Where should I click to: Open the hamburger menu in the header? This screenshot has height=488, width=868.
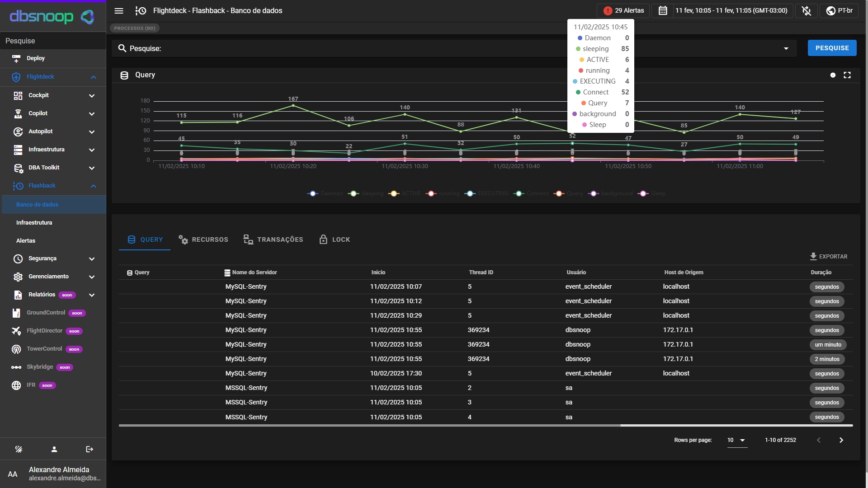click(x=119, y=11)
